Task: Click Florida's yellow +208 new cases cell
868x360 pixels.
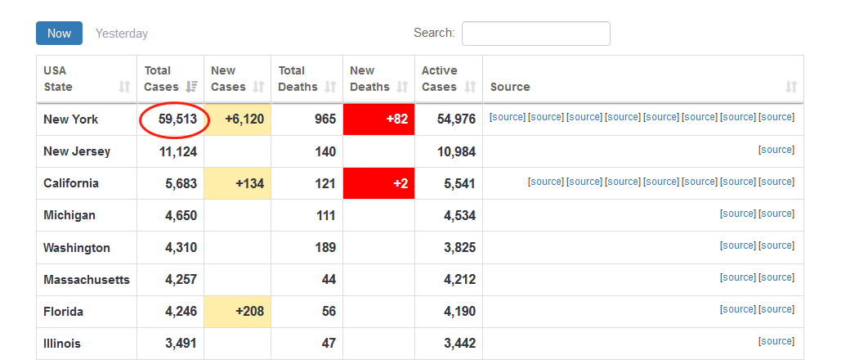Action: coord(237,312)
